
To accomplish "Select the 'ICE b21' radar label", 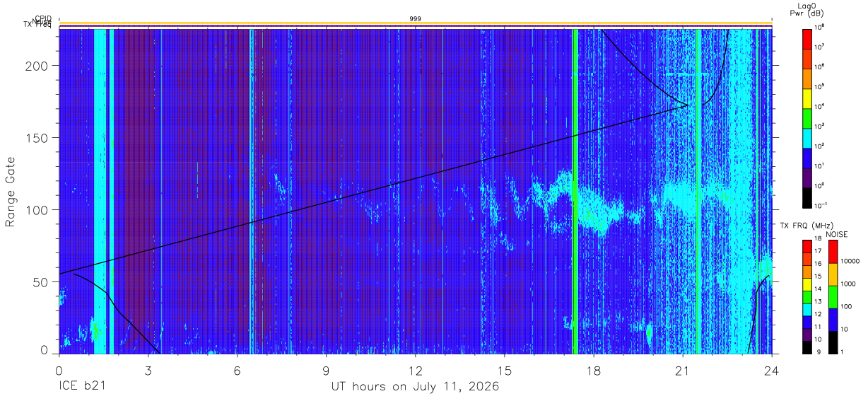I will tap(81, 387).
